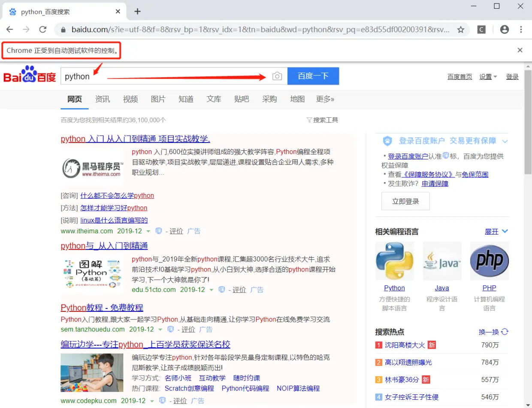Screen dimensions: 532x408
Task: Click the 百度一下 search button
Action: [x=313, y=76]
